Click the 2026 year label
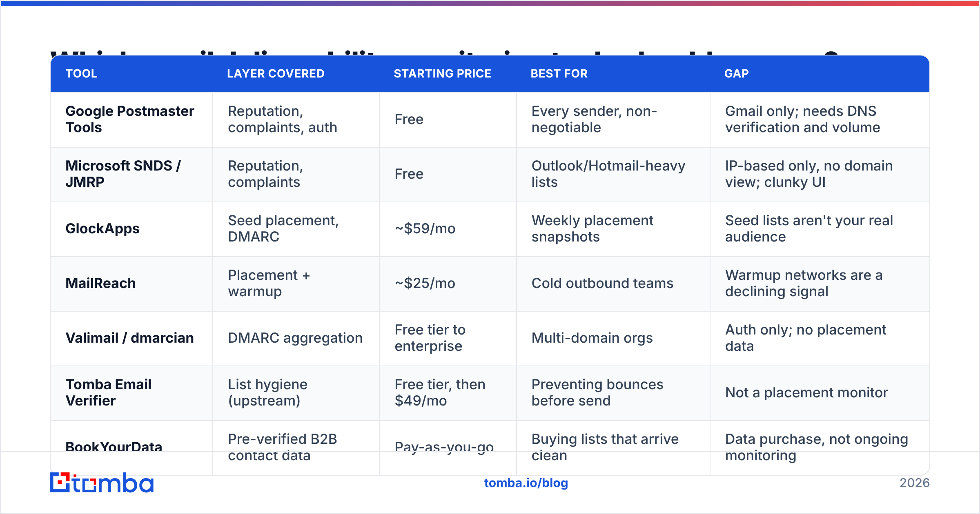 pyautogui.click(x=915, y=483)
